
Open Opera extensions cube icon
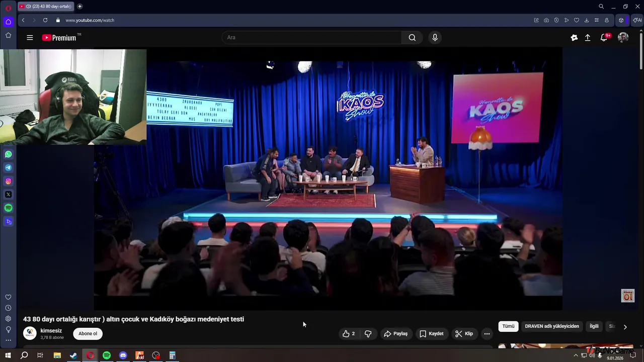621,20
